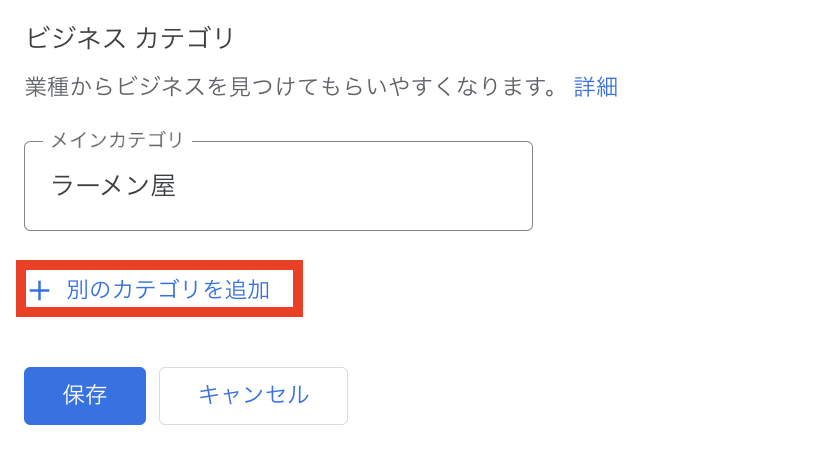
Task: Focus the メインカテゴリ input field
Action: [x=278, y=187]
